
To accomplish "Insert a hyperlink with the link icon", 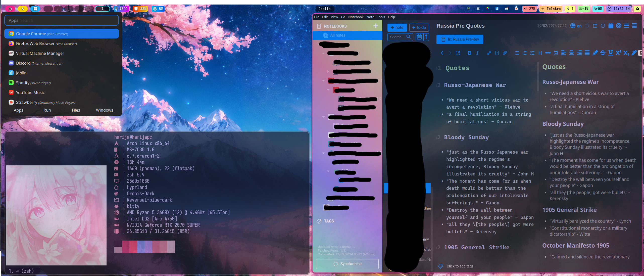I will click(x=489, y=53).
